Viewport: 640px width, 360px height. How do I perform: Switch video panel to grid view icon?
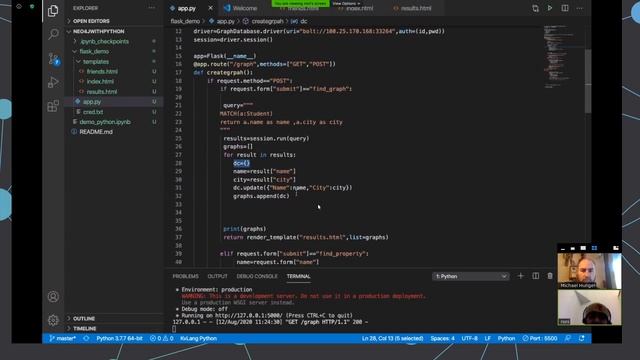pos(594,248)
